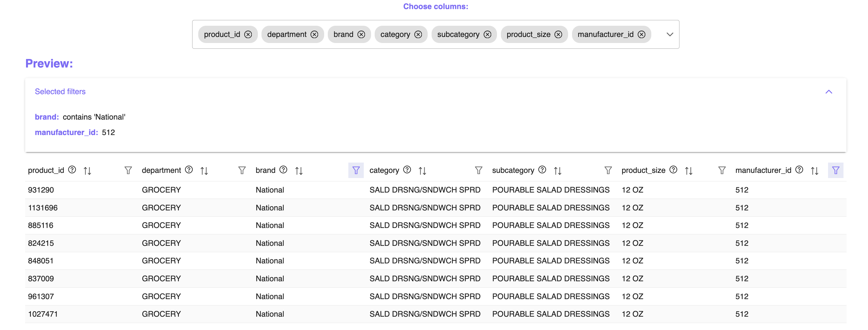
Task: Click the manufacturer_id filter label
Action: 66,133
